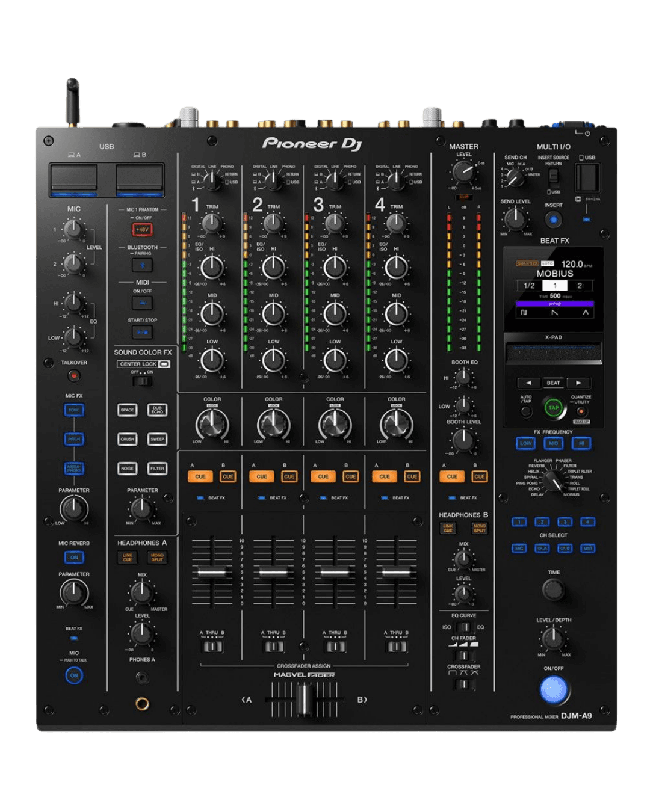Click the Sound Color FX PARAMETER knob
Image resolution: width=650 pixels, height=812 pixels.
tap(142, 509)
